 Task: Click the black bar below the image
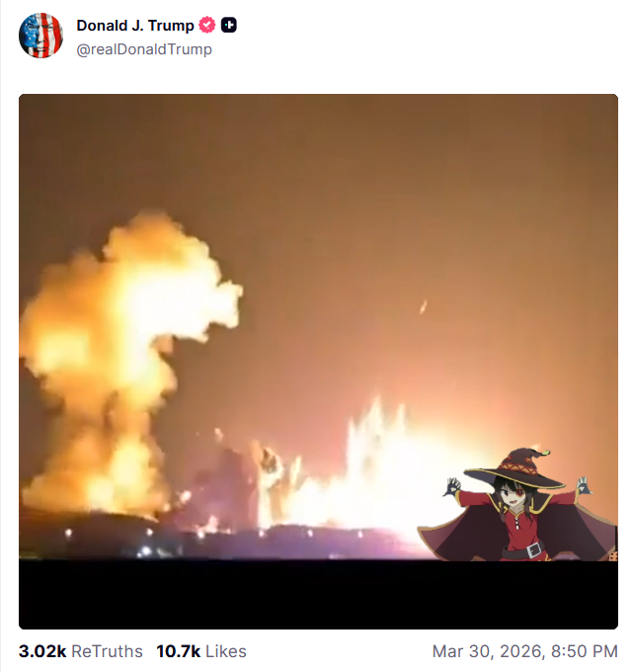(x=318, y=595)
